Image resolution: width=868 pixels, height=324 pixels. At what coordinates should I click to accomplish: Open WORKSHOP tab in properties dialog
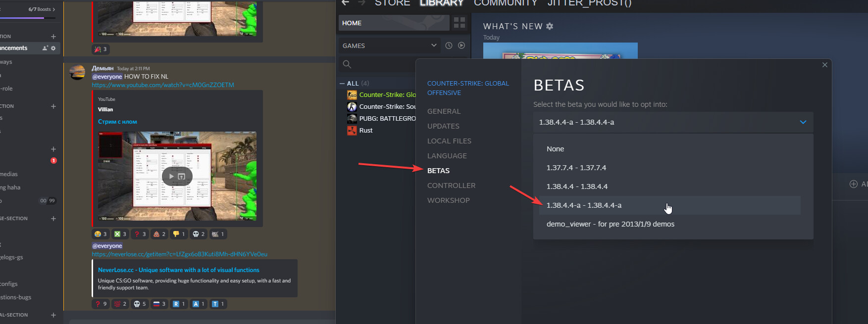pos(449,200)
